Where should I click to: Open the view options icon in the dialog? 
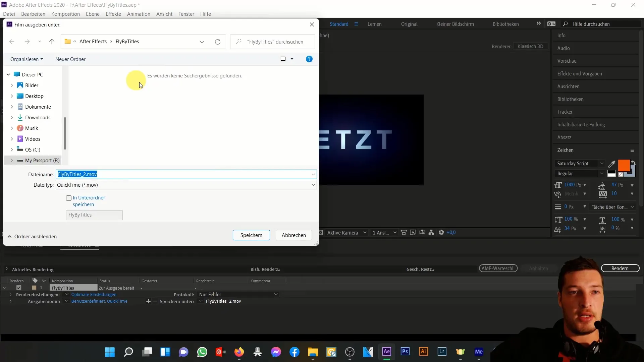click(x=283, y=59)
